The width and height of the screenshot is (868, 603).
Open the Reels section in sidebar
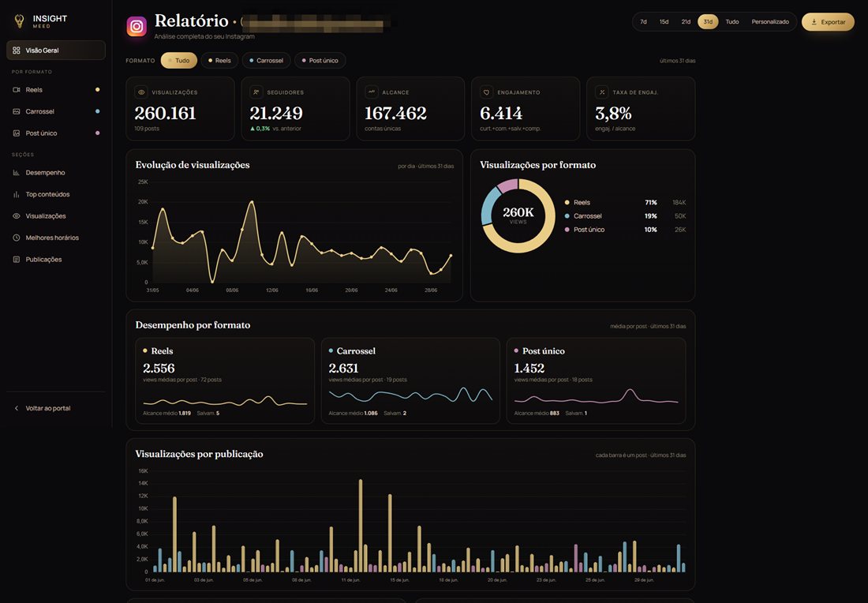pos(56,90)
